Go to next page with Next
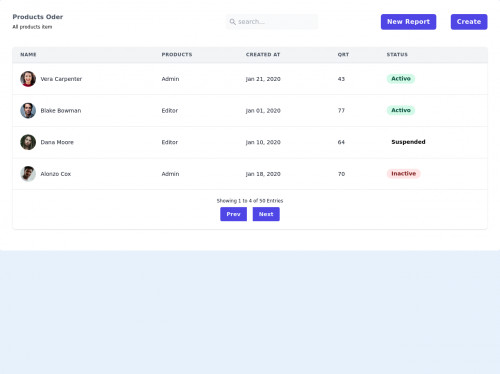Screen dimensions: 500x374 [x=266, y=214]
